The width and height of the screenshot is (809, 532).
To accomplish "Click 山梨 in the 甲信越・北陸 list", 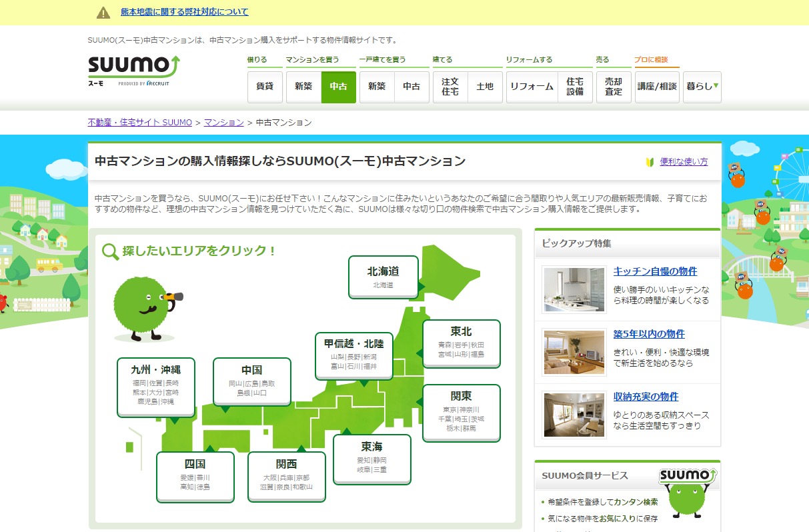I will point(337,357).
